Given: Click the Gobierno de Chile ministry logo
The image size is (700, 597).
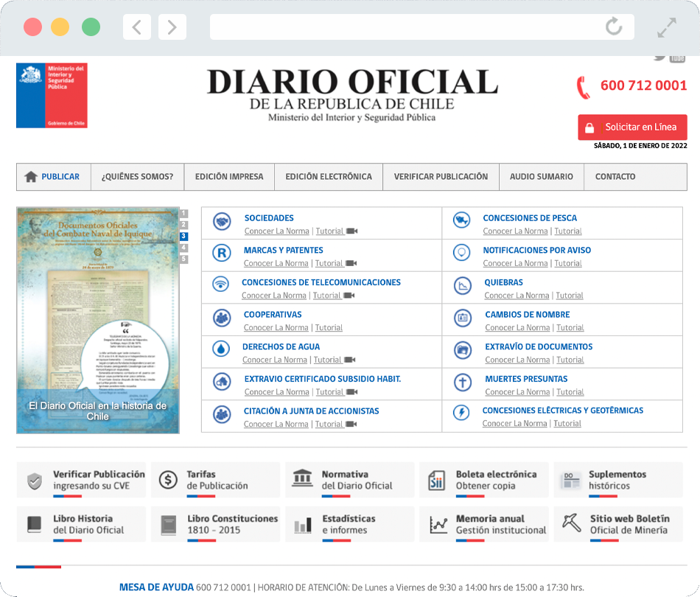Looking at the screenshot, I should (52, 96).
